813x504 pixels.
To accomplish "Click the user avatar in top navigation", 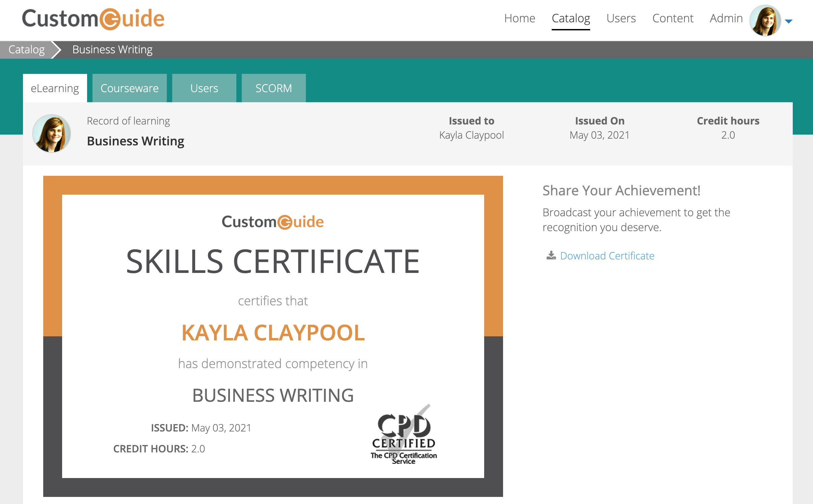I will (x=765, y=20).
